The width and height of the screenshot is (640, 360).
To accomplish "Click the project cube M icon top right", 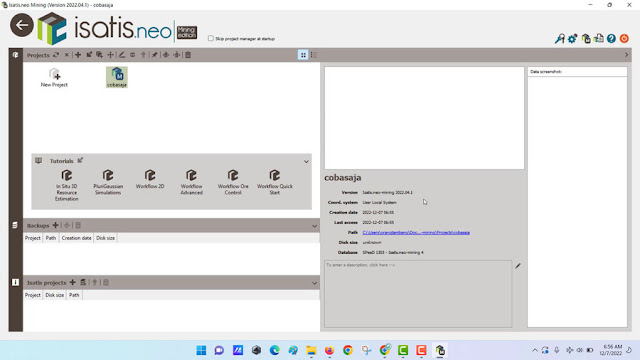I will [x=586, y=39].
